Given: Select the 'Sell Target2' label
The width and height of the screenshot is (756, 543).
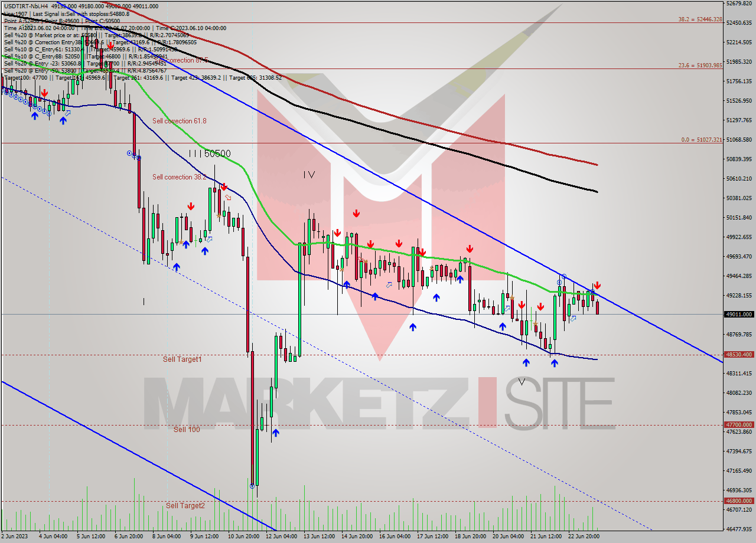Looking at the screenshot, I should 185,505.
